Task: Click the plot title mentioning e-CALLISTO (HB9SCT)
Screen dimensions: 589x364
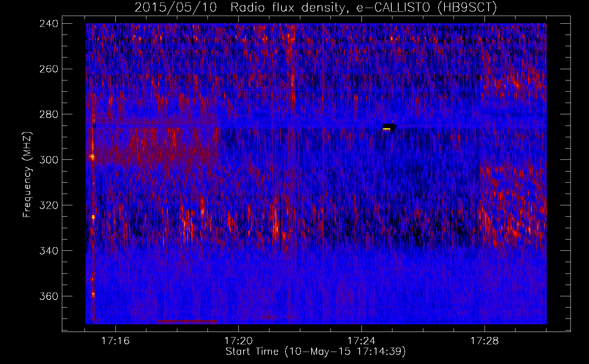Action: [316, 7]
